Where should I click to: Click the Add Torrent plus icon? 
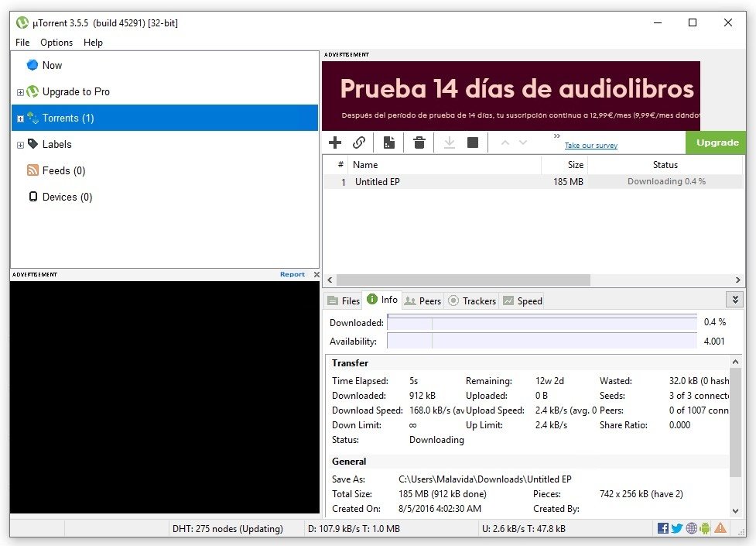click(334, 143)
